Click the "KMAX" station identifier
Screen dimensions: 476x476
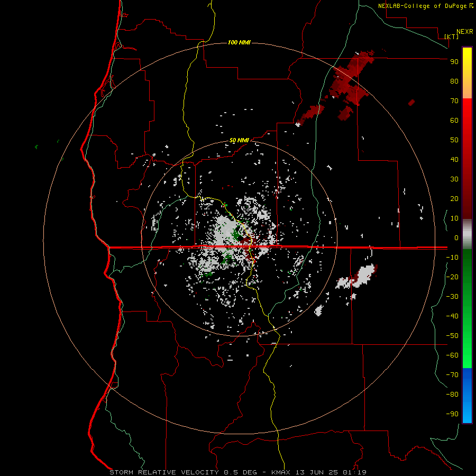[x=281, y=472]
